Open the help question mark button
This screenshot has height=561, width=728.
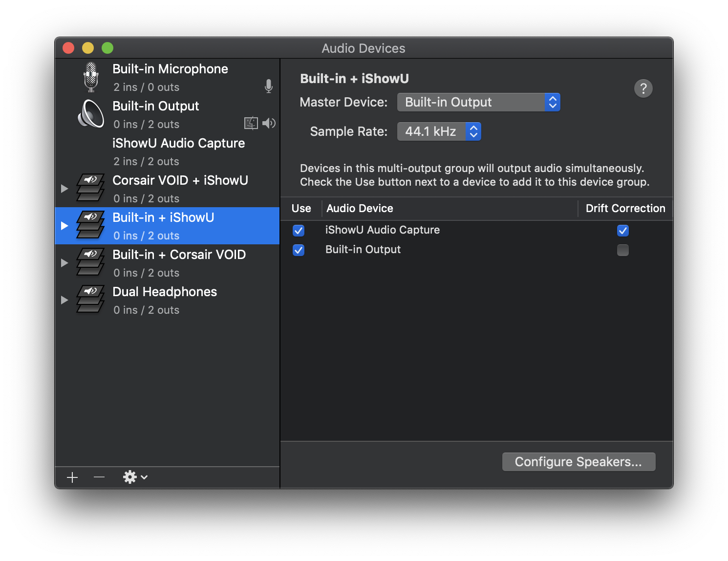tap(643, 88)
